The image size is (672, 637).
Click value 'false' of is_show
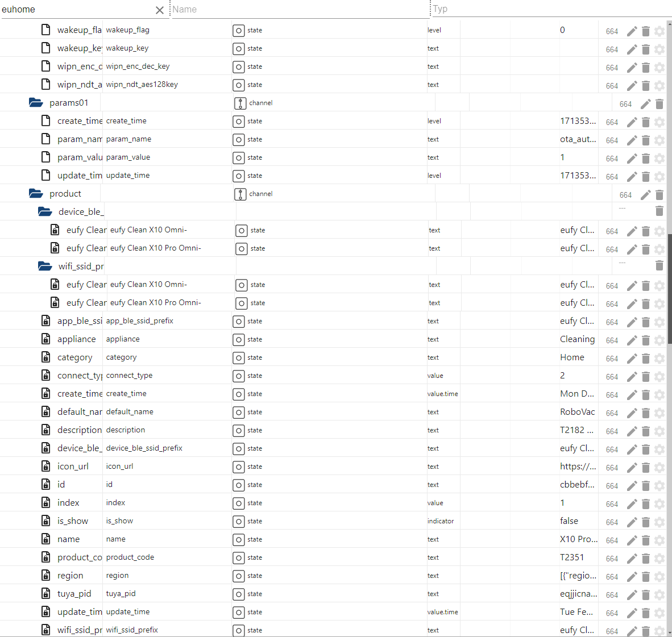[x=569, y=521]
